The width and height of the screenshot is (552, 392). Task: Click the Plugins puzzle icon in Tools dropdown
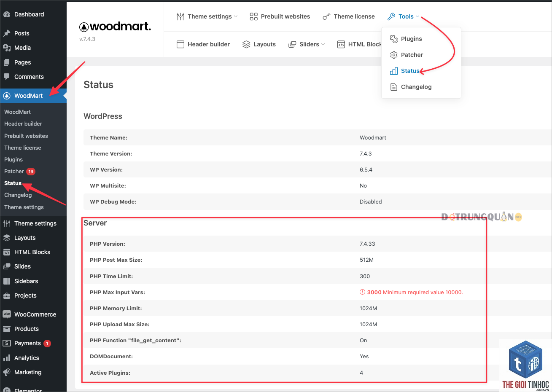pos(394,39)
